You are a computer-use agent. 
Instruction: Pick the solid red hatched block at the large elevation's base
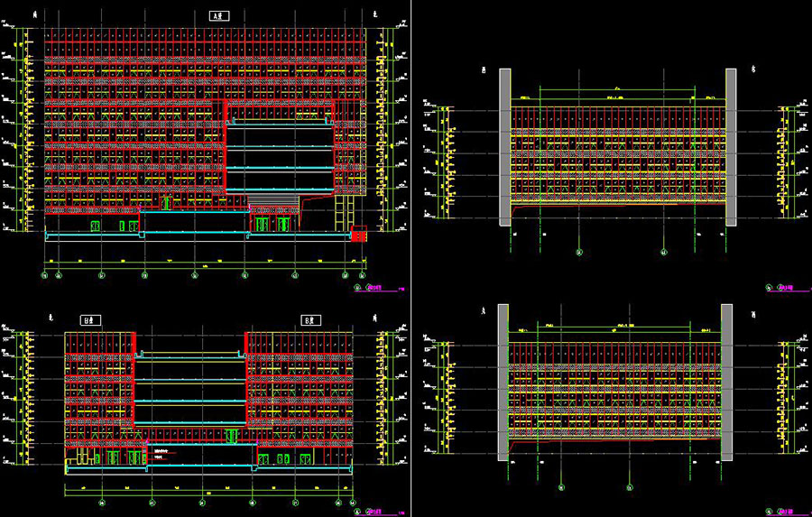(359, 234)
